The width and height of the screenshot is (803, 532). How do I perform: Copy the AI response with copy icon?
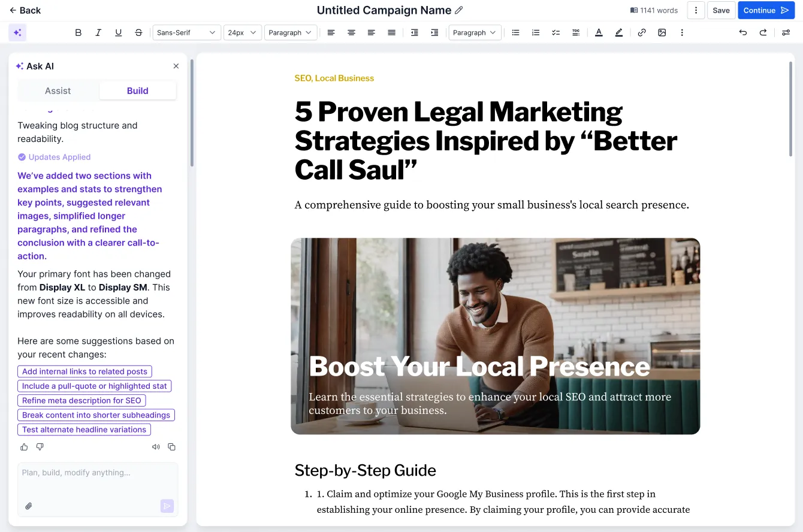(171, 447)
